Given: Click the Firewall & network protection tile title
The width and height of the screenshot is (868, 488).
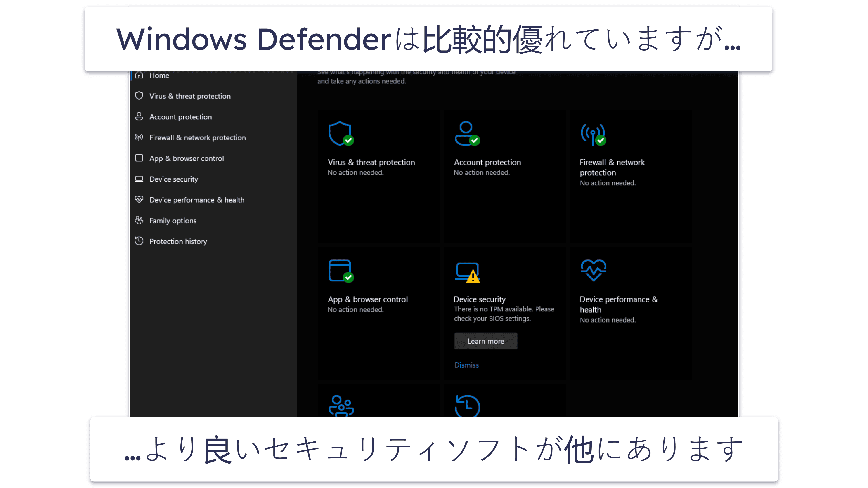Looking at the screenshot, I should tap(612, 167).
